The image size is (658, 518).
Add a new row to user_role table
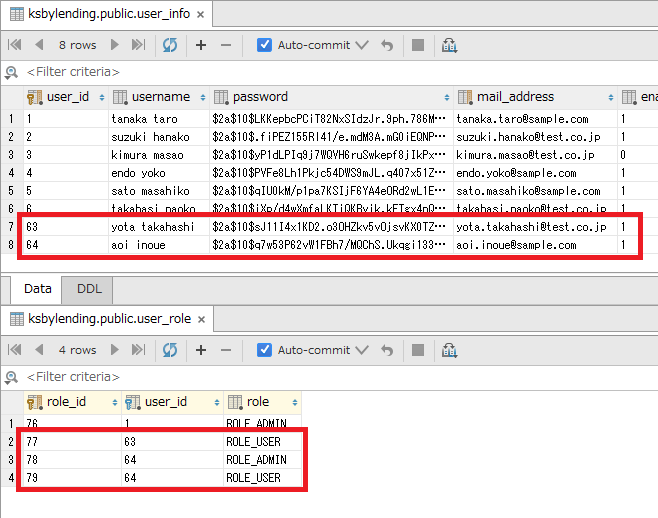coord(201,350)
